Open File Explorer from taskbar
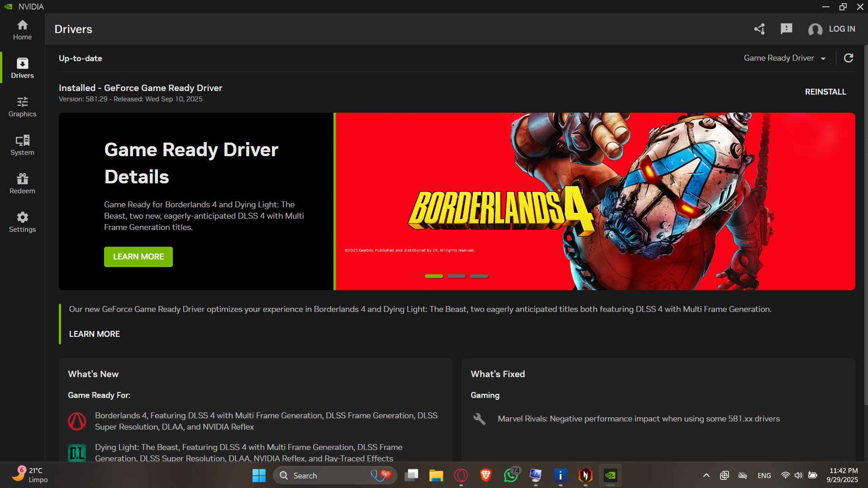Image resolution: width=868 pixels, height=488 pixels. [436, 475]
